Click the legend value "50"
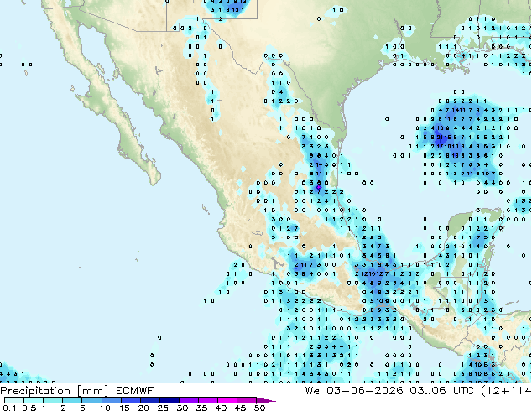This screenshot has height=411, width=532. click(259, 408)
